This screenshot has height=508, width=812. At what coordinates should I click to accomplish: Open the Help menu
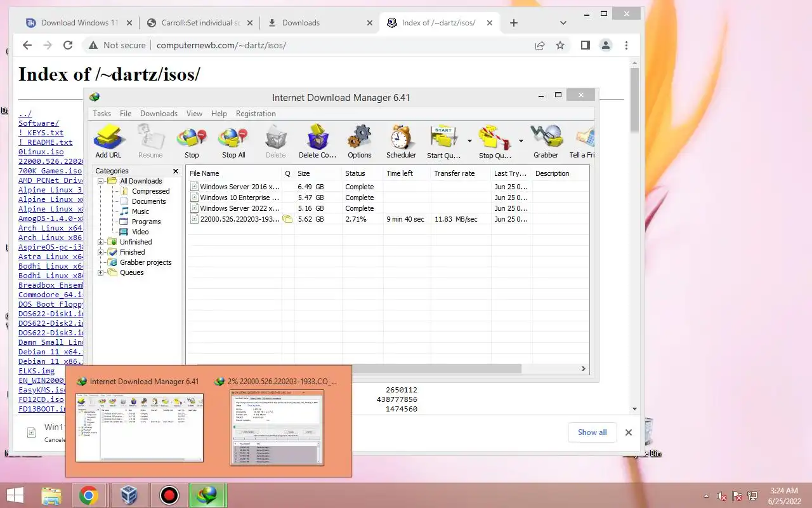point(219,114)
